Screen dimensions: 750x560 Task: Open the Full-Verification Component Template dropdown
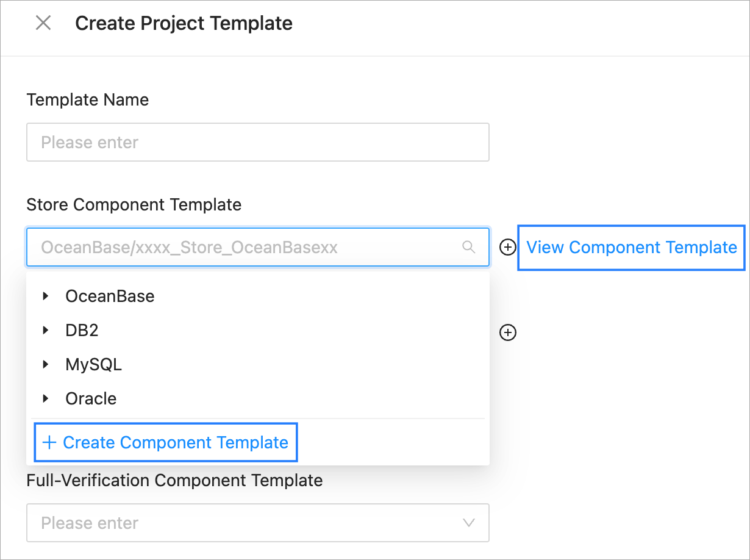pos(244,523)
